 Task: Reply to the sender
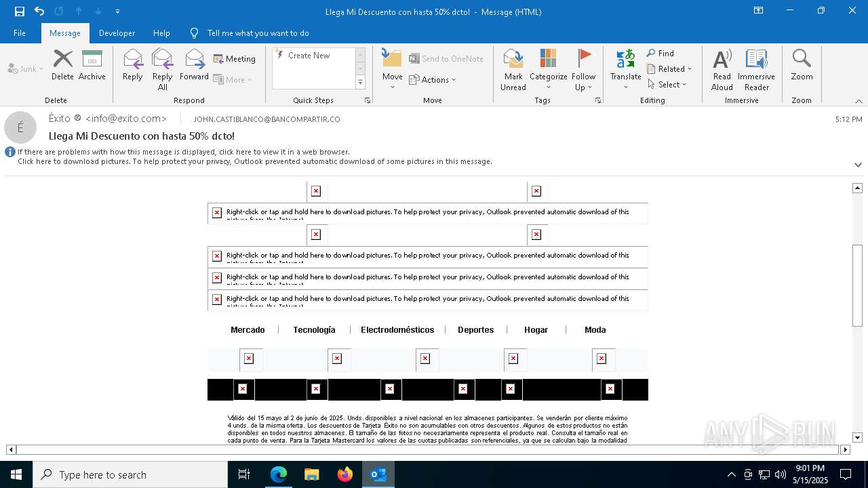tap(133, 65)
